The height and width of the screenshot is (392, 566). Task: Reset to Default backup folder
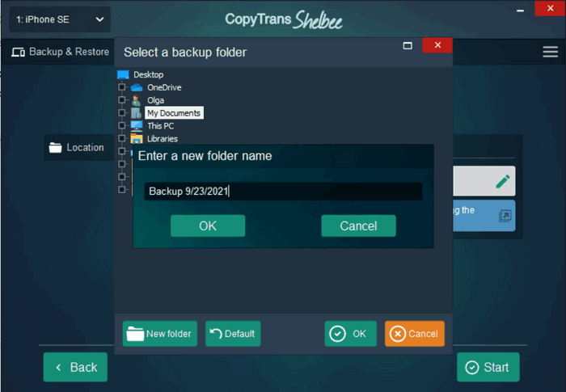233,334
